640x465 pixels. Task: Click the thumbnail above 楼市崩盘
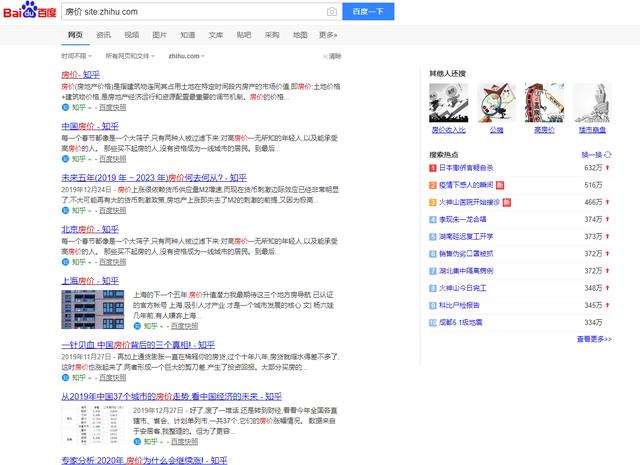592,103
